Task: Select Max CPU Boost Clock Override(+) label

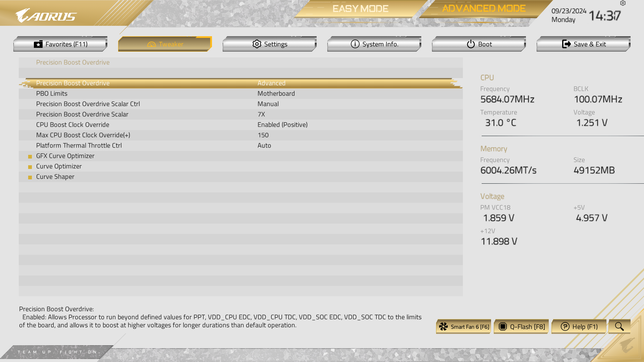Action: [x=83, y=135]
